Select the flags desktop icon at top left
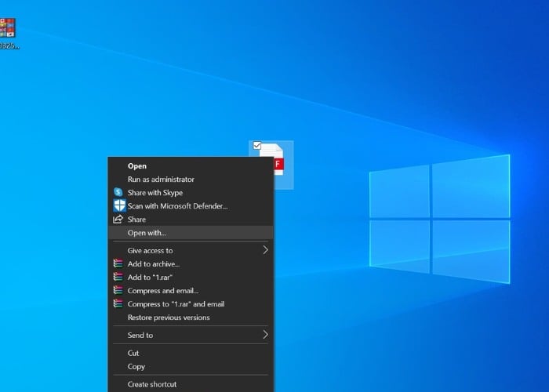The height and width of the screenshot is (392, 549). (7, 28)
